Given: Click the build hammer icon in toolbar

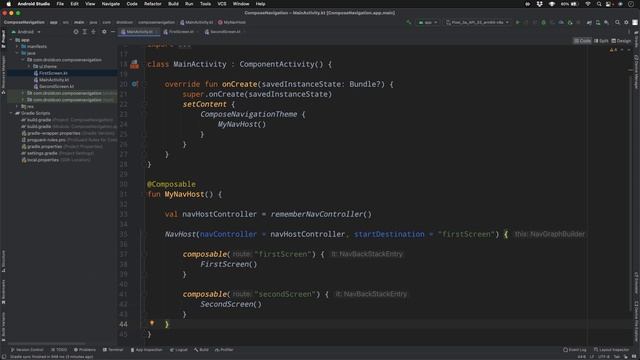Looking at the screenshot, I should 409,22.
